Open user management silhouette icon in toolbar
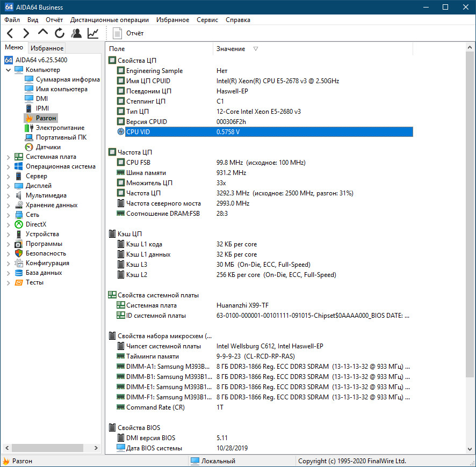This screenshot has width=476, height=467. click(x=76, y=33)
